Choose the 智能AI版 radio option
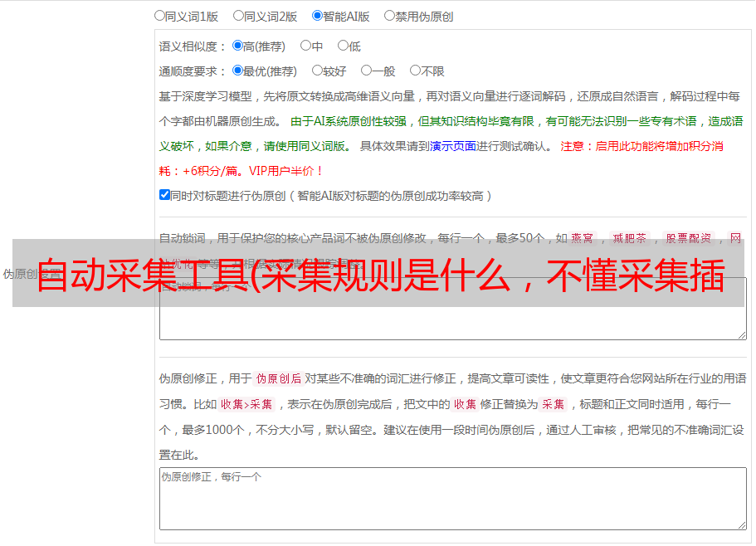This screenshot has width=756, height=546. pyautogui.click(x=317, y=16)
